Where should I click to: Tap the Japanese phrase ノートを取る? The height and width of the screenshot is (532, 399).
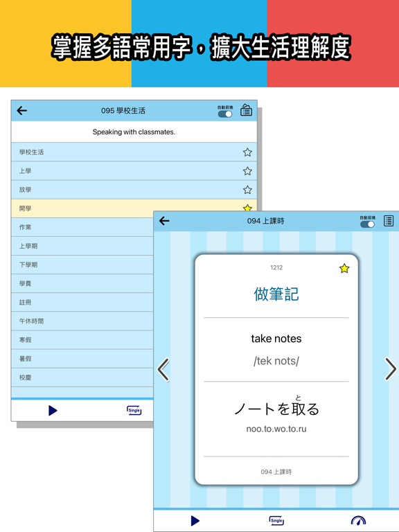tap(276, 409)
